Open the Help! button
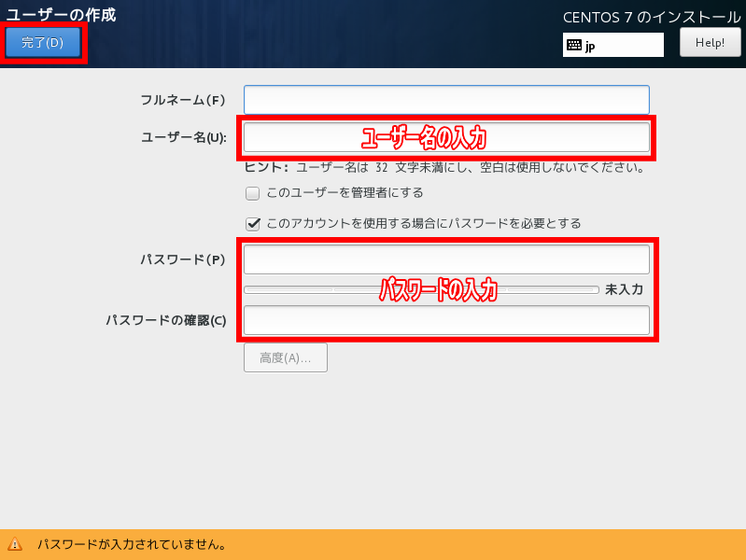This screenshot has height=560, width=746. pyautogui.click(x=710, y=42)
